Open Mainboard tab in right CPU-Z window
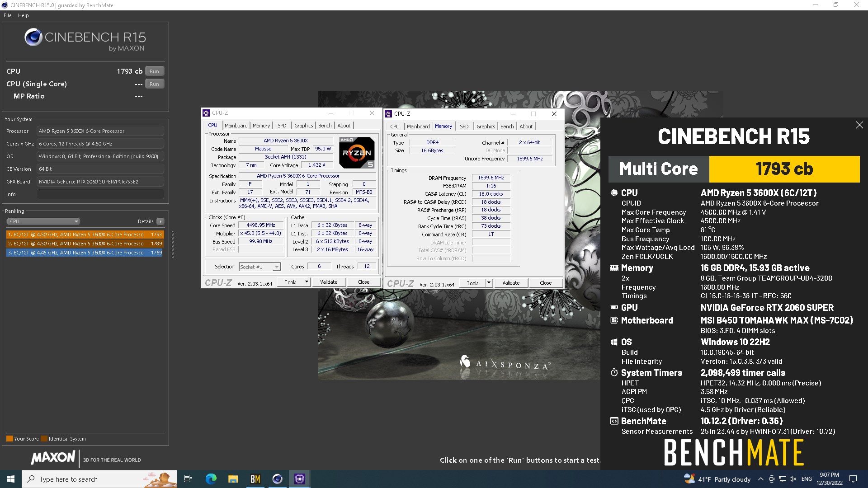Screen dimensions: 868x488 418,127
